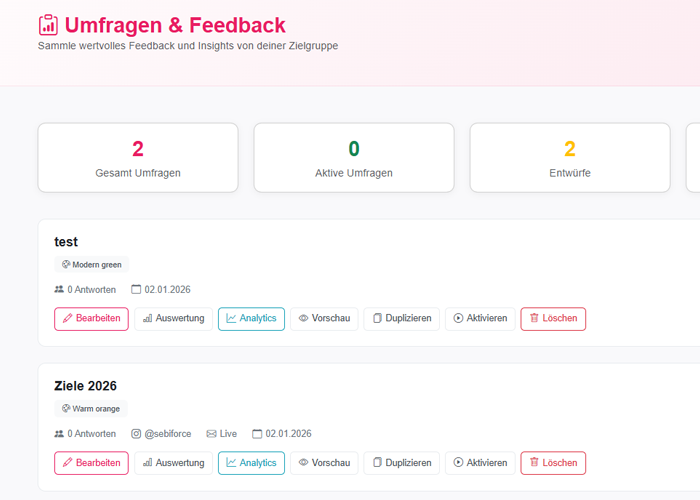The image size is (700, 500).
Task: Click the clipboard chart icon beside the page title
Action: [x=48, y=25]
